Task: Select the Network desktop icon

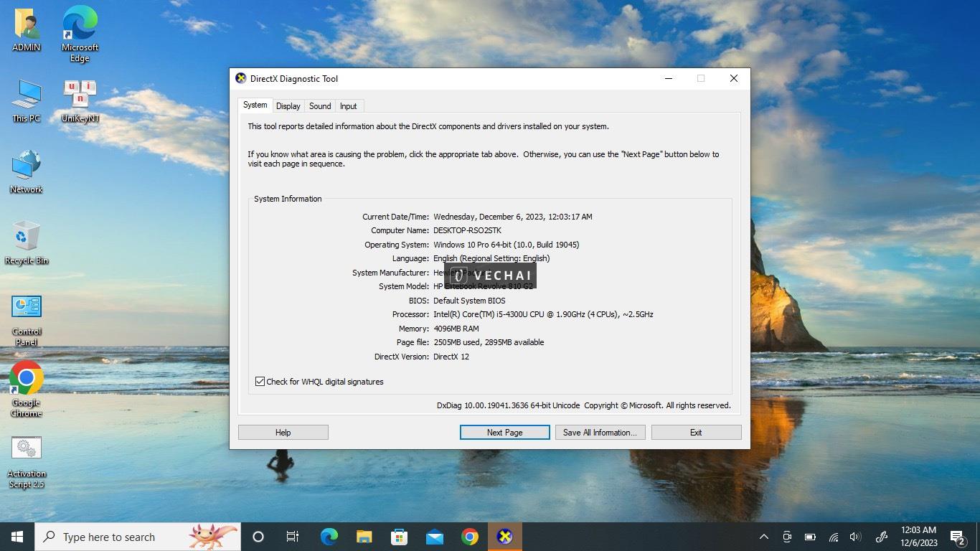Action: pyautogui.click(x=27, y=172)
